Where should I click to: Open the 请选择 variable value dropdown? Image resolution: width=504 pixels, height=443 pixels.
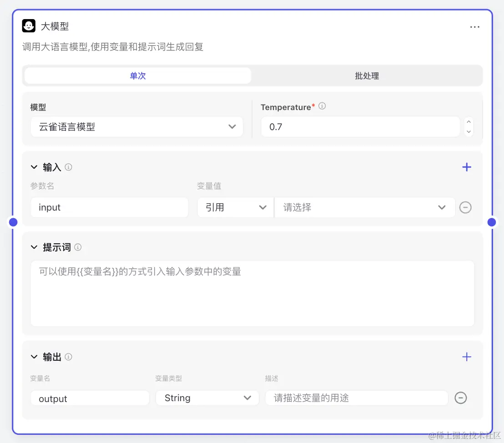click(365, 207)
